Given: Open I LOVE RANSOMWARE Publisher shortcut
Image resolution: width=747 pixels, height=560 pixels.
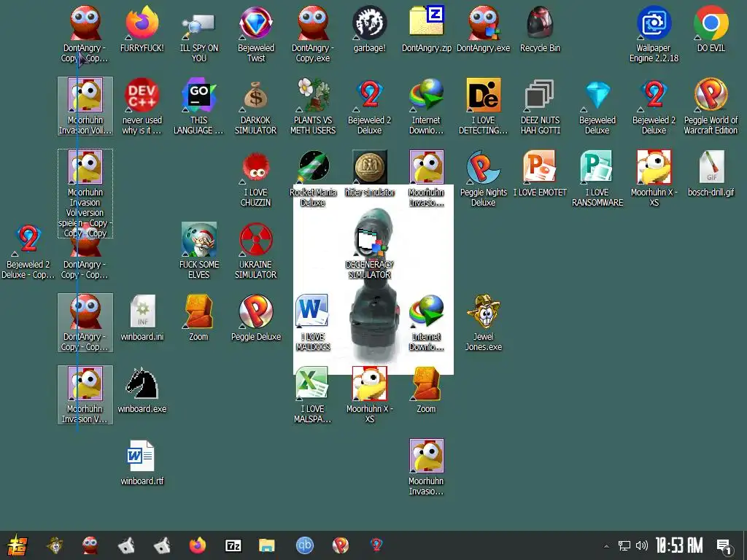Looking at the screenshot, I should pyautogui.click(x=597, y=179).
